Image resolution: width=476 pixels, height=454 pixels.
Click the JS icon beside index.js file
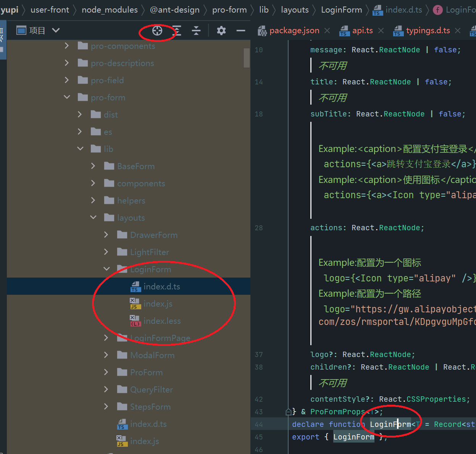(x=135, y=304)
